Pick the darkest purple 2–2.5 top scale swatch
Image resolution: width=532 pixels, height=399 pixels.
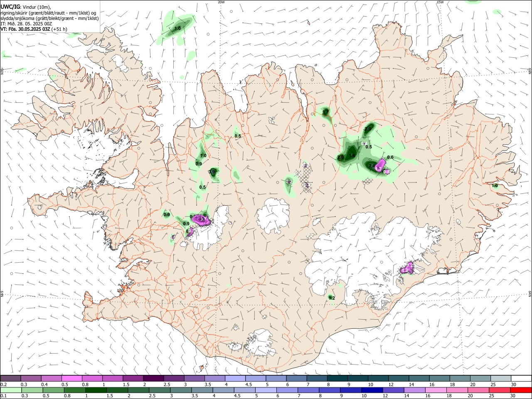[x=153, y=378]
